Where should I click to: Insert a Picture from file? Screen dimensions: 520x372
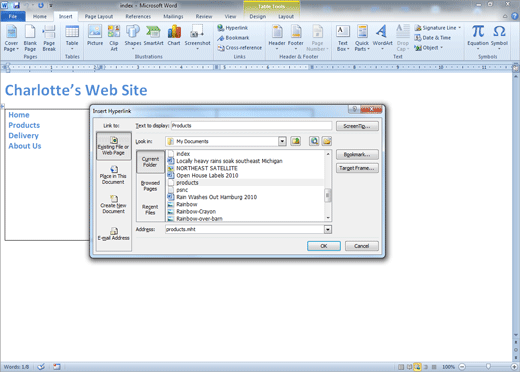pyautogui.click(x=95, y=36)
